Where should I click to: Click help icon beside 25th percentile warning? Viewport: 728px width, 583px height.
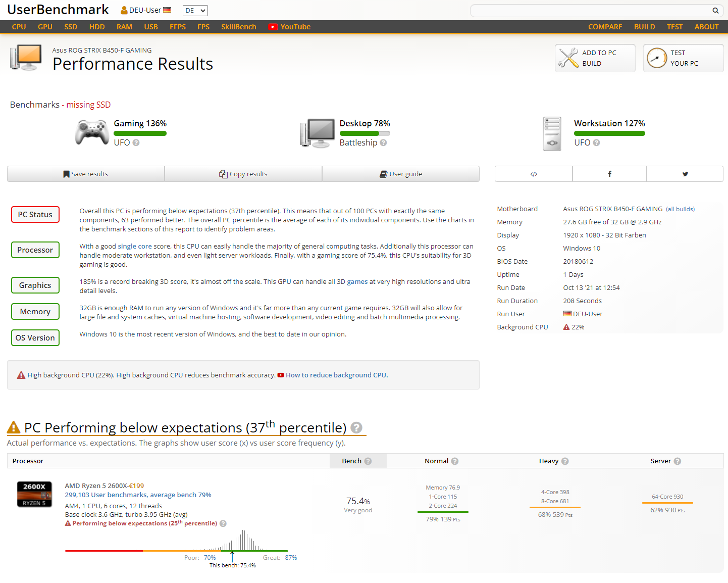[223, 523]
